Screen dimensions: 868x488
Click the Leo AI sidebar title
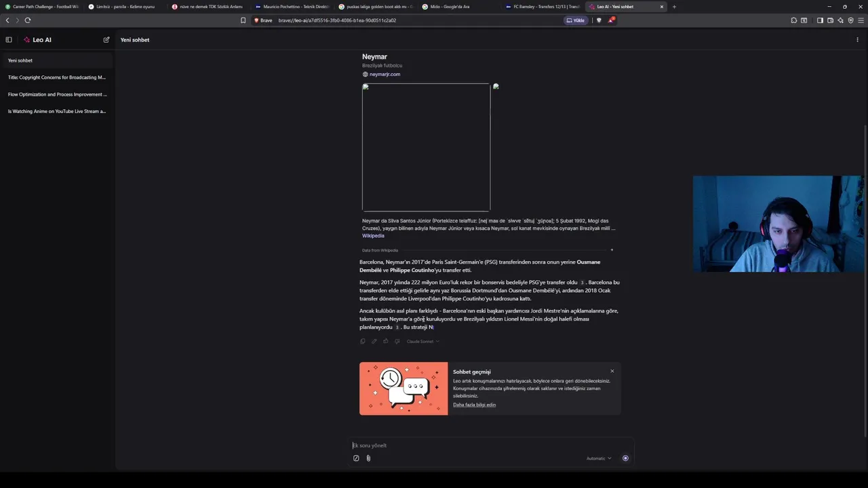pyautogui.click(x=42, y=40)
